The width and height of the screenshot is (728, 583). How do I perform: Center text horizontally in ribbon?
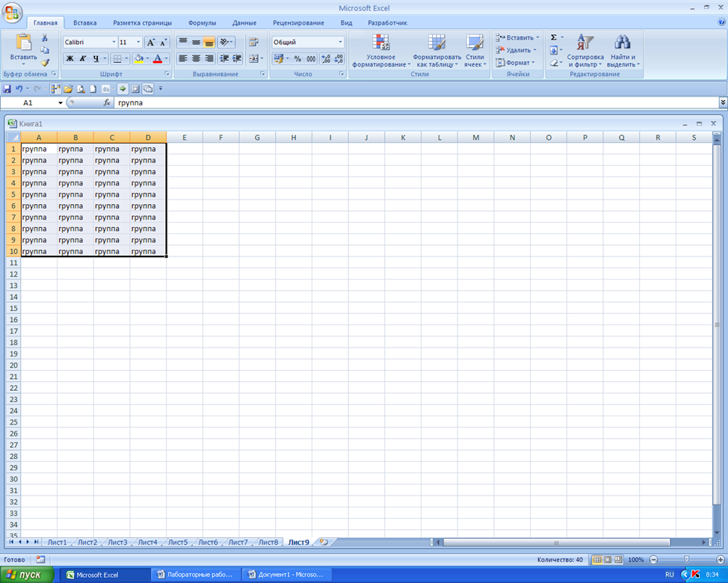click(x=196, y=58)
